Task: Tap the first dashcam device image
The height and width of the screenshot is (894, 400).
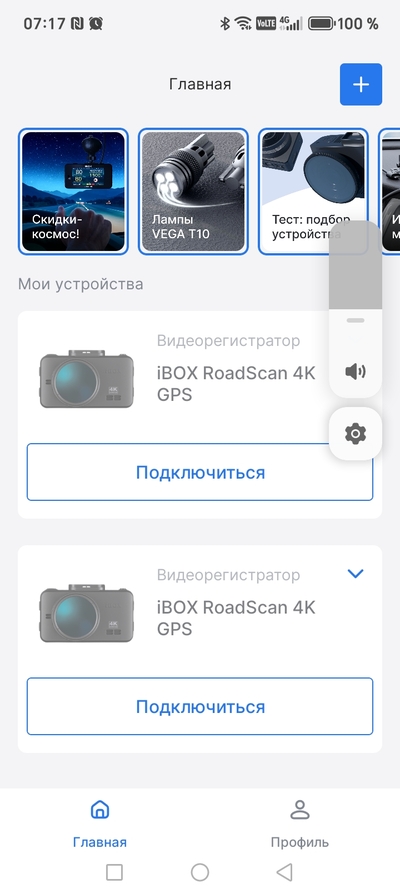Action: click(x=87, y=379)
